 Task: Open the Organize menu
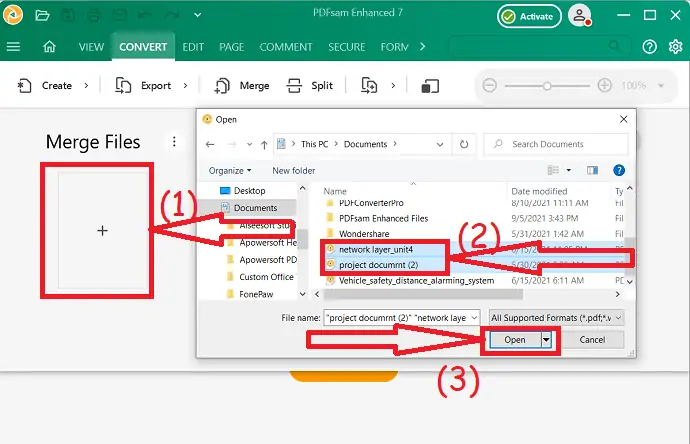(x=230, y=171)
